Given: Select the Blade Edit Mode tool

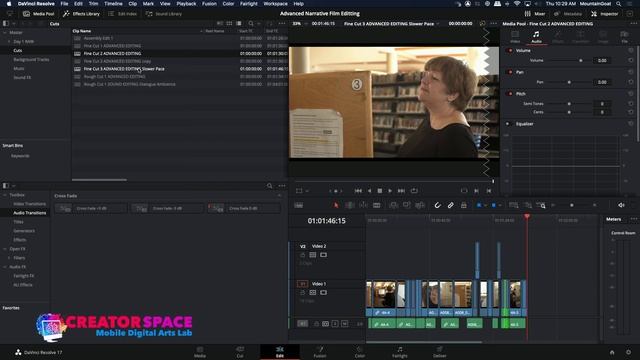Looking at the screenshot, I should pos(377,205).
